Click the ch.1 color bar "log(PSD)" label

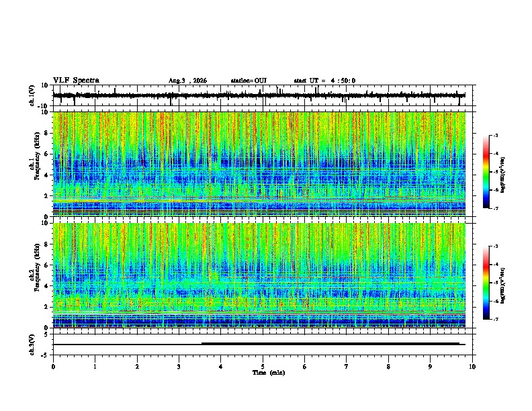[503, 175]
